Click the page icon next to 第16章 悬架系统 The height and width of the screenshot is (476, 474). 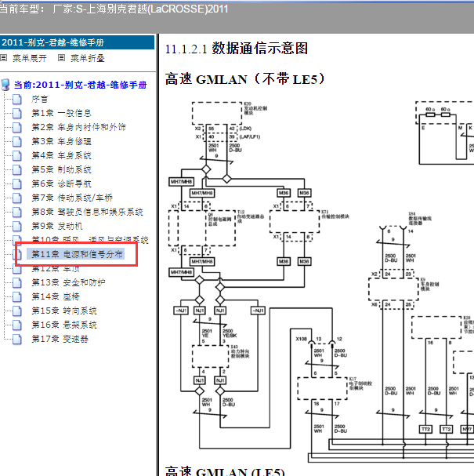pyautogui.click(x=17, y=325)
